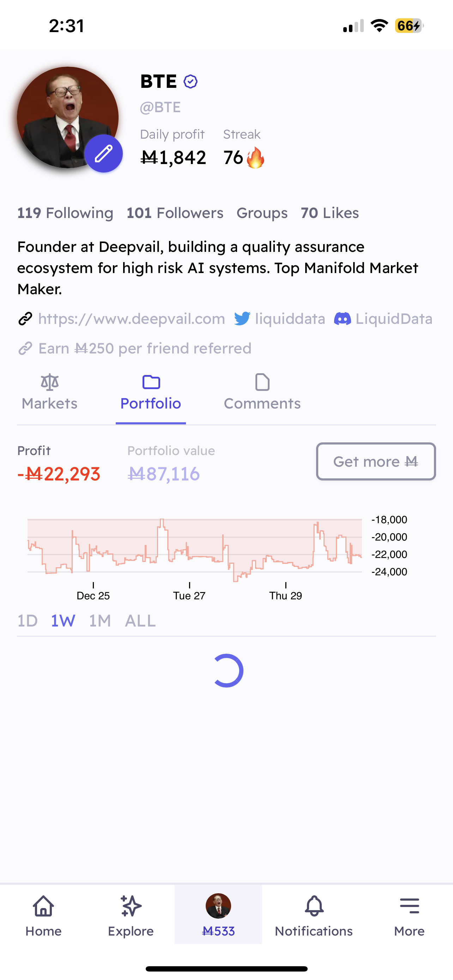This screenshot has width=453, height=980.
Task: Select the 1D chart range
Action: [28, 621]
